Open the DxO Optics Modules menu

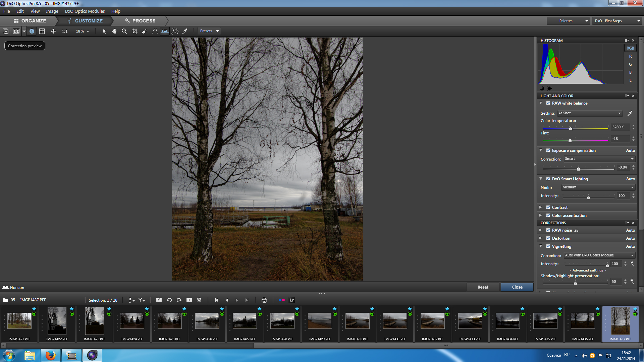point(85,11)
